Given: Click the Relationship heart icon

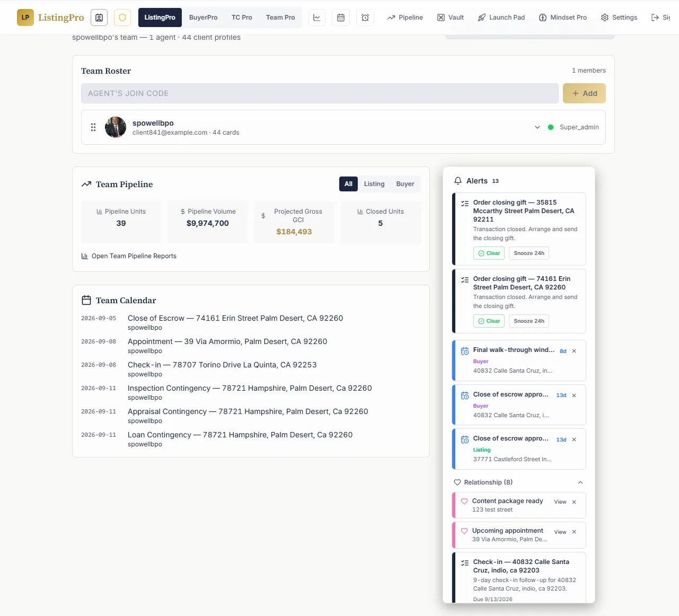Looking at the screenshot, I should click(x=457, y=482).
